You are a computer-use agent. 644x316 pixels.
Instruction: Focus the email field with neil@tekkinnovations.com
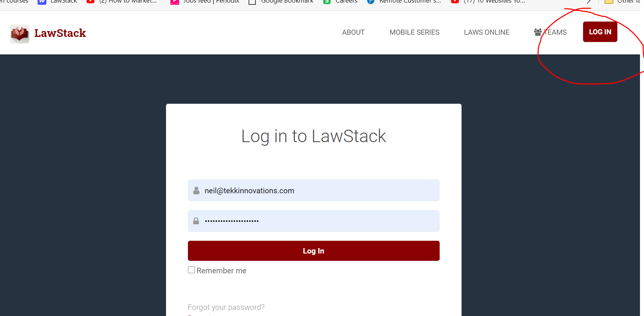[x=313, y=190]
